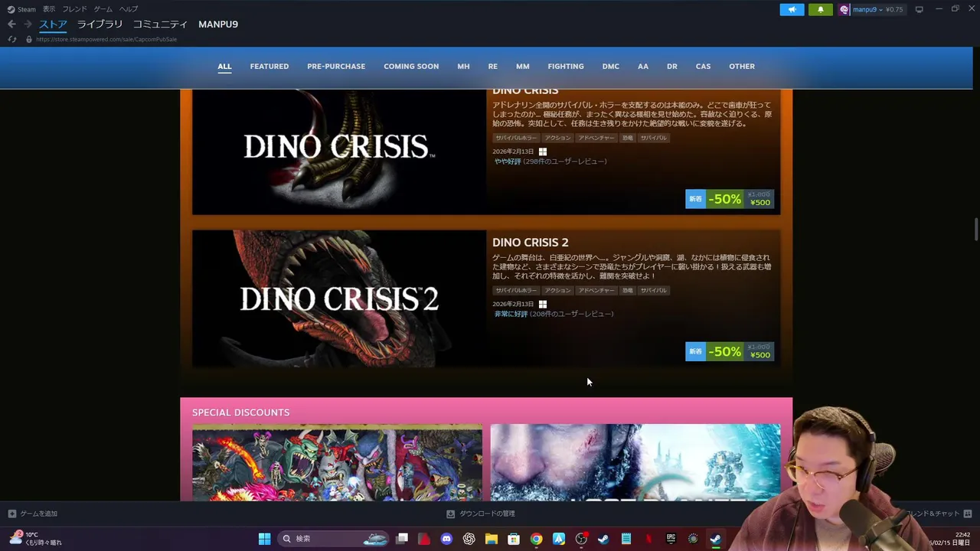Open DINO CRISIS やや好評 user reviews link
Image resolution: width=980 pixels, height=551 pixels.
pos(550,161)
